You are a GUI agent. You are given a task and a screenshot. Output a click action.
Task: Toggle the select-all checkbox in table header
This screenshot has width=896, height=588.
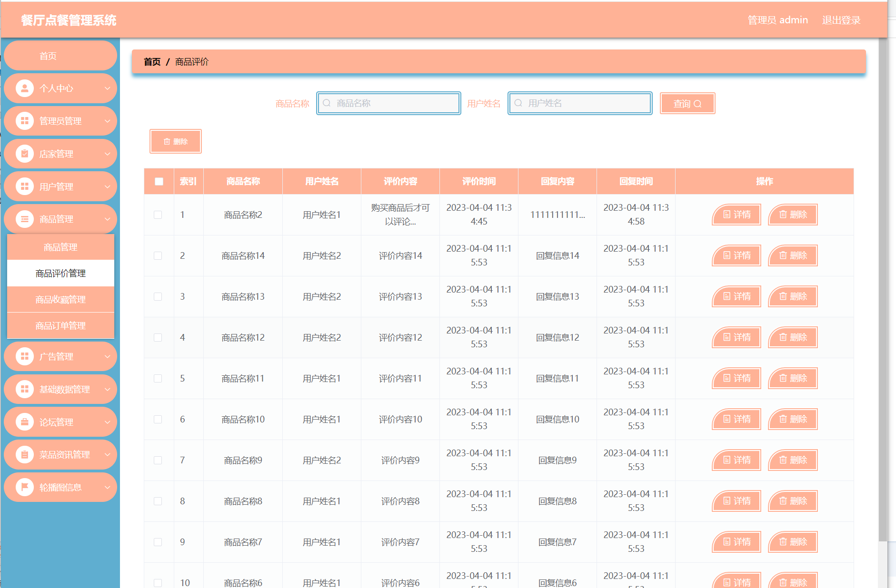pos(159,181)
